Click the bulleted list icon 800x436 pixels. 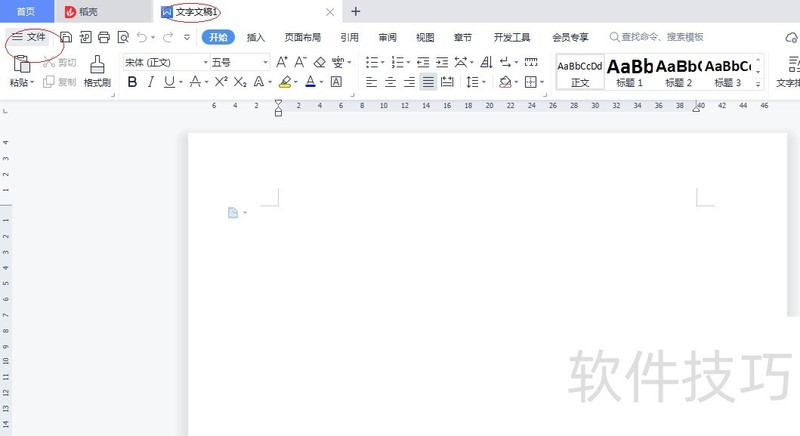pos(372,62)
